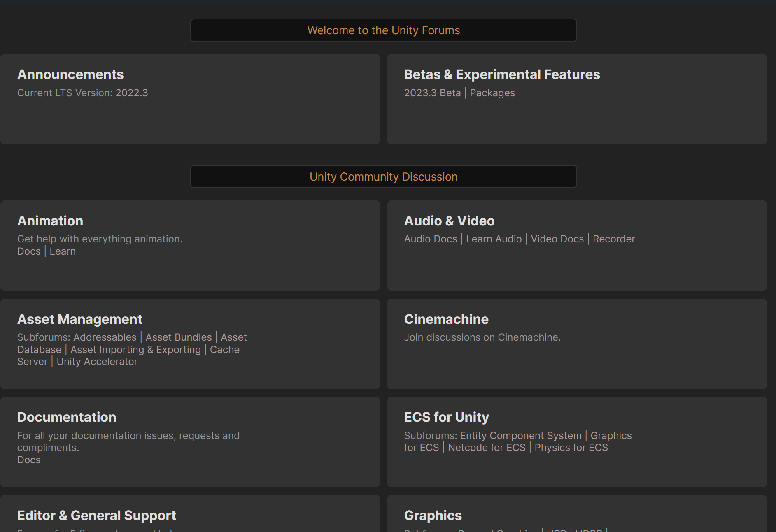Image resolution: width=776 pixels, height=532 pixels.
Task: Click the Learn link under Animation
Action: pos(63,251)
